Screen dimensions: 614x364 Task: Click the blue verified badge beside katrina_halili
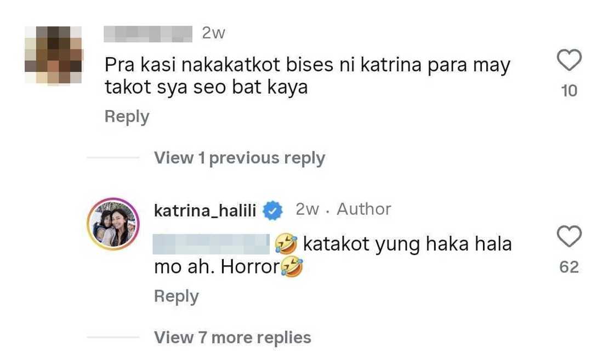(272, 211)
